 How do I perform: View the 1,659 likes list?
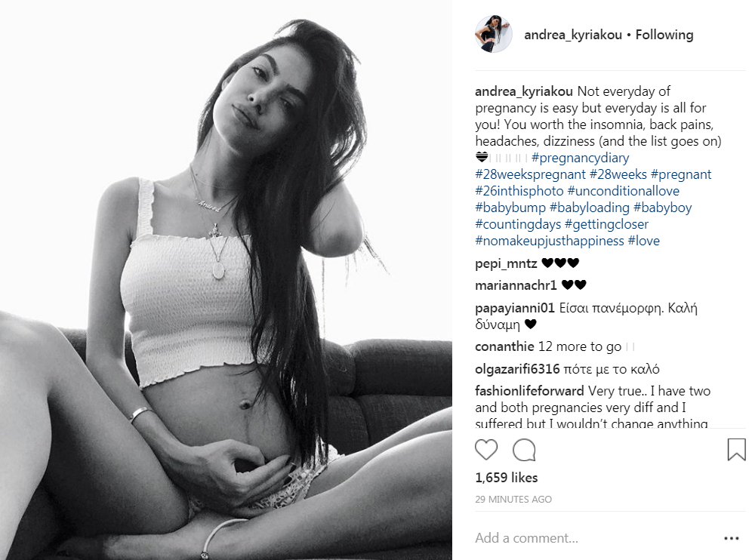point(506,478)
